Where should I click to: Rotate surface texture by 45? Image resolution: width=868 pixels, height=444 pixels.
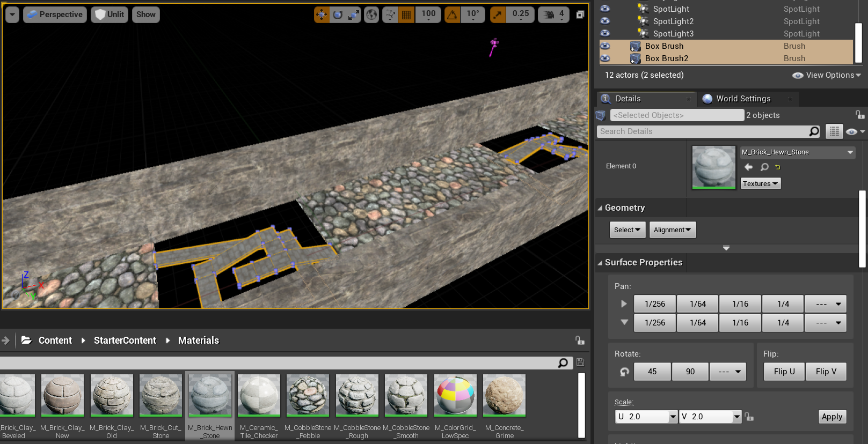[x=652, y=372]
